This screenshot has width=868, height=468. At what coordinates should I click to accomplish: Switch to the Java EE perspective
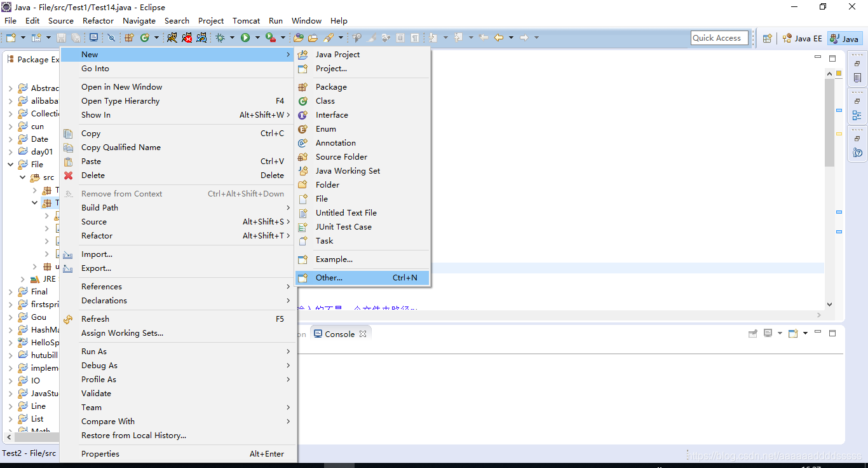pyautogui.click(x=802, y=38)
